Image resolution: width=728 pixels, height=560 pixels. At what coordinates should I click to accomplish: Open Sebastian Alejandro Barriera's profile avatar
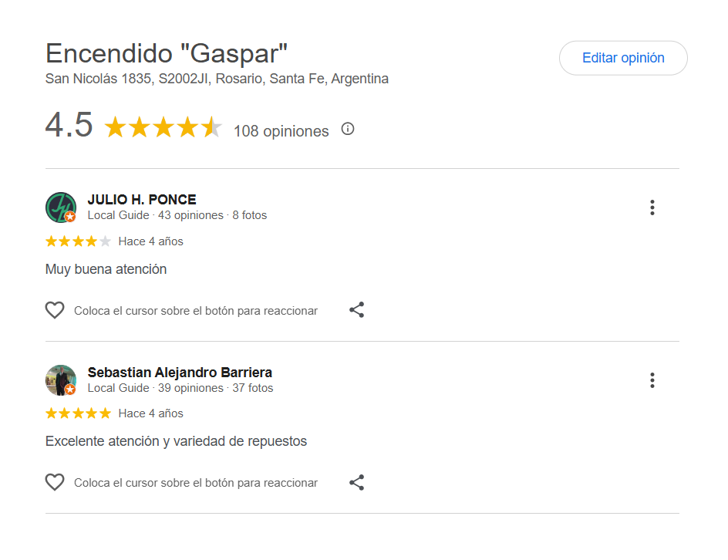click(60, 380)
